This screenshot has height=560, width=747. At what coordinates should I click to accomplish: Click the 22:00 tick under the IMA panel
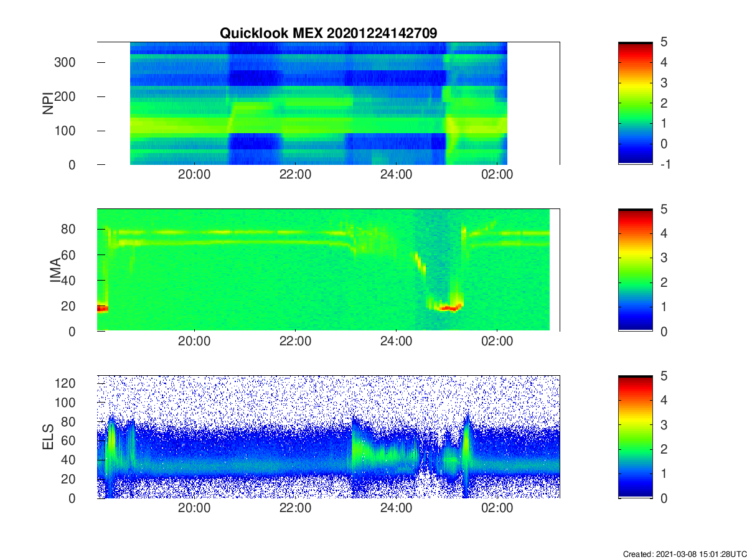tap(295, 342)
